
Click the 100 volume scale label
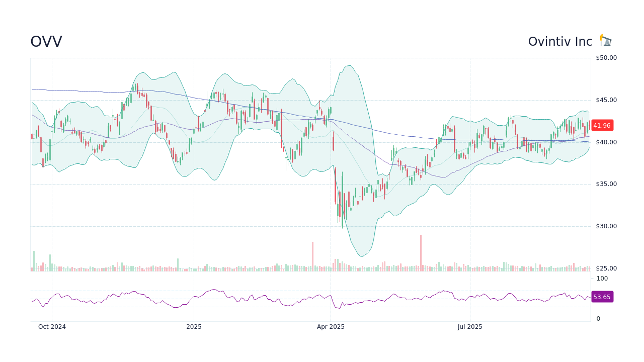click(600, 279)
